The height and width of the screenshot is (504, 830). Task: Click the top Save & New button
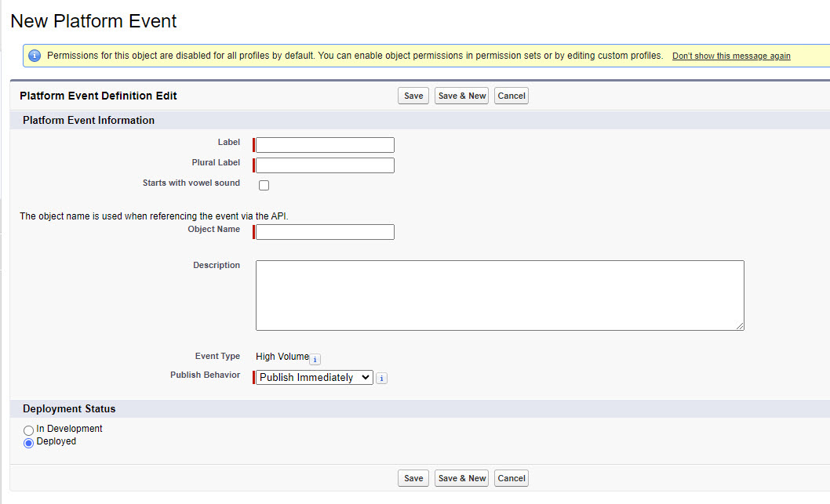pos(461,96)
